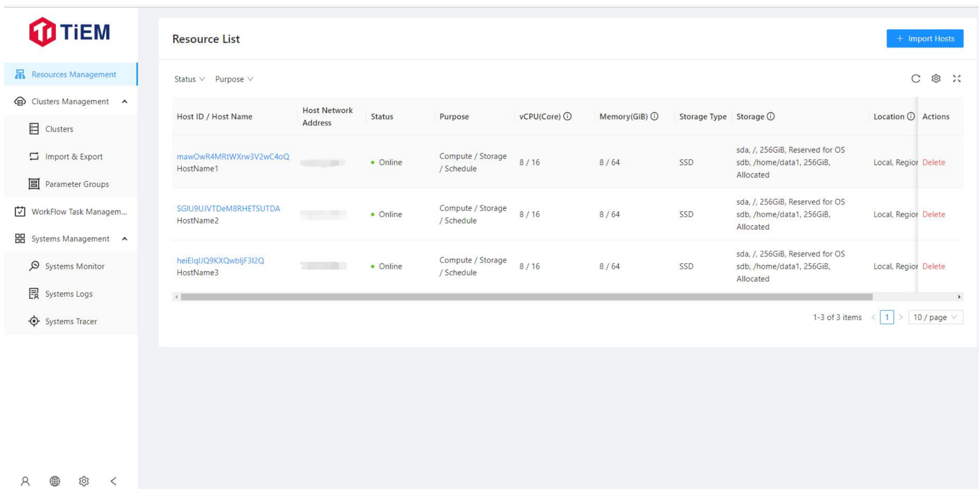Open the 10 / page dropdown
Image resolution: width=980 pixels, height=498 pixels.
[x=935, y=317]
